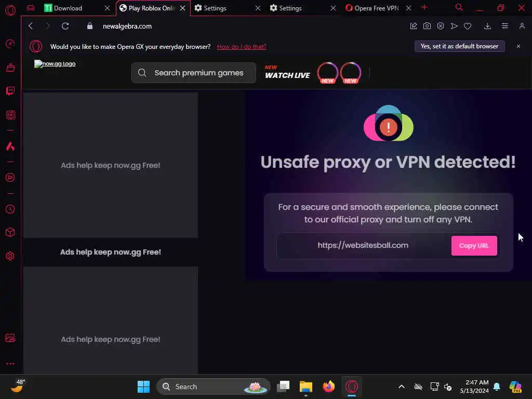Open the page edit pencil toolbar icon
Viewport: 532px width, 399px height.
click(413, 26)
